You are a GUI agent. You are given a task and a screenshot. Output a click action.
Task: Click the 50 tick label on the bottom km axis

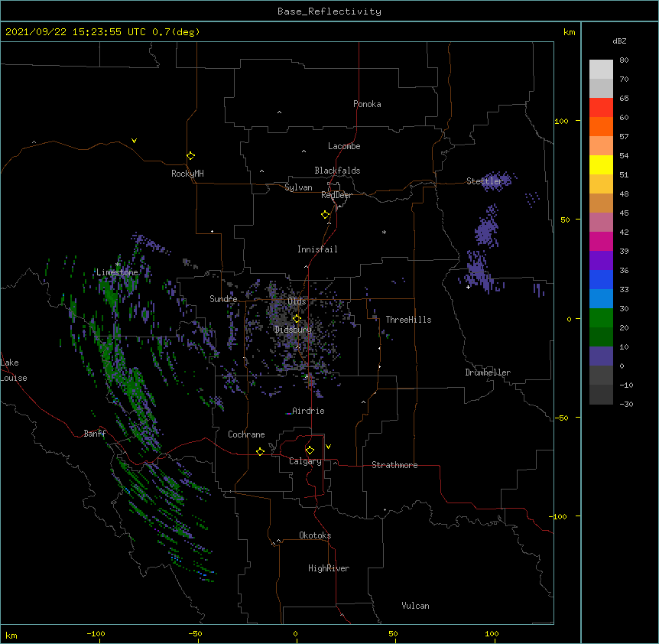click(393, 633)
